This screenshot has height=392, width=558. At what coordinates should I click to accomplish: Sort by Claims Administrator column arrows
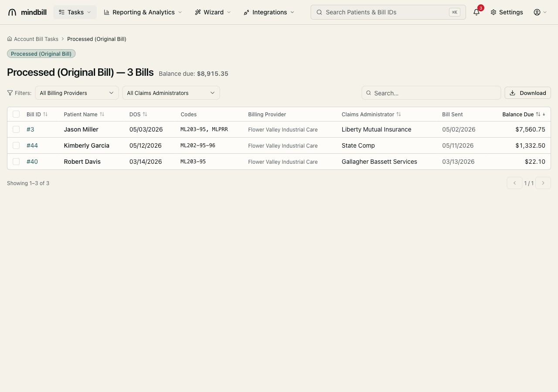(398, 114)
